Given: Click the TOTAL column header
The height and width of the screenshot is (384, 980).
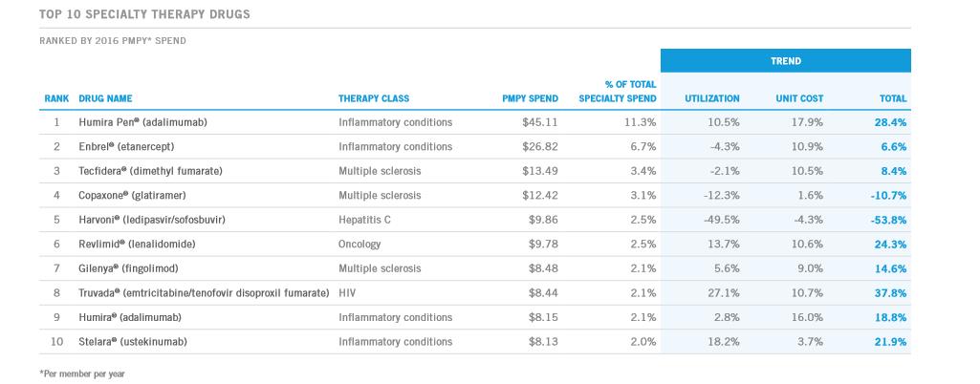Looking at the screenshot, I should [x=892, y=98].
